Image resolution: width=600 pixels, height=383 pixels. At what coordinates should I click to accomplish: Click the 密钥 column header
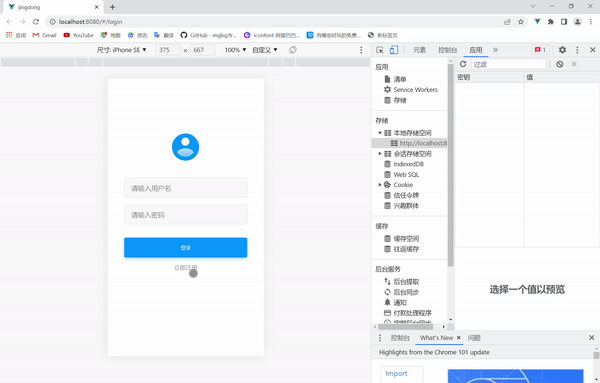489,77
